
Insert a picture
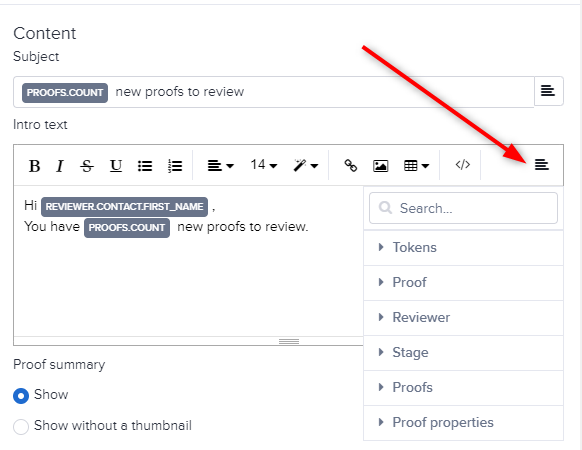click(x=380, y=166)
